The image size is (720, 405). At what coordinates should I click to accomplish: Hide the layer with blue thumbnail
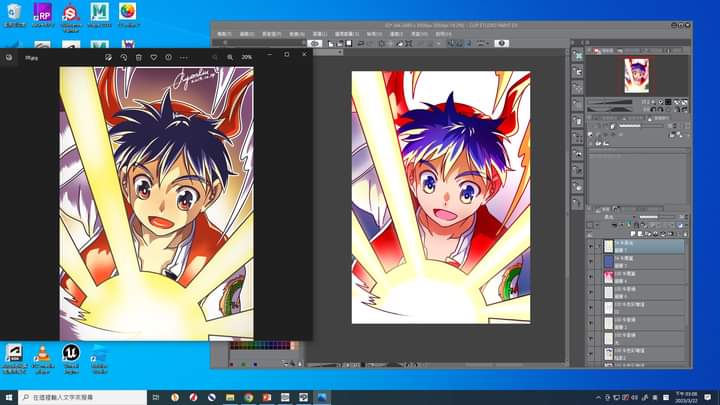click(591, 262)
